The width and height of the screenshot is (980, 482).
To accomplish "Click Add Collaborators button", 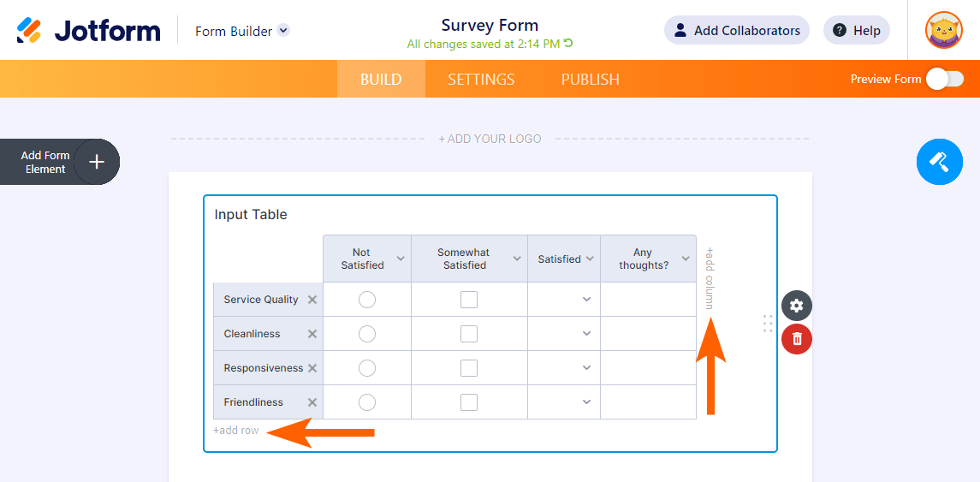I will click(x=737, y=31).
